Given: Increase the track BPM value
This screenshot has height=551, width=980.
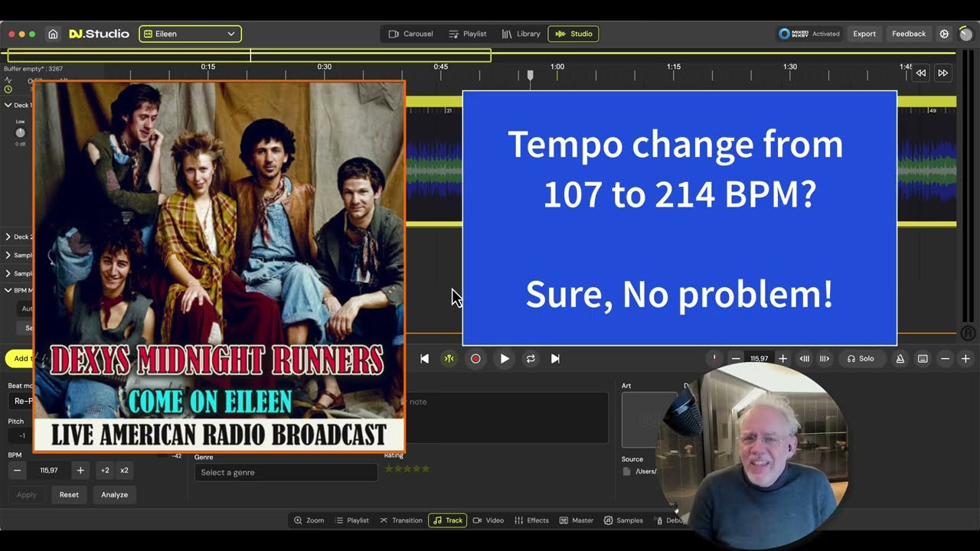Looking at the screenshot, I should 80,470.
